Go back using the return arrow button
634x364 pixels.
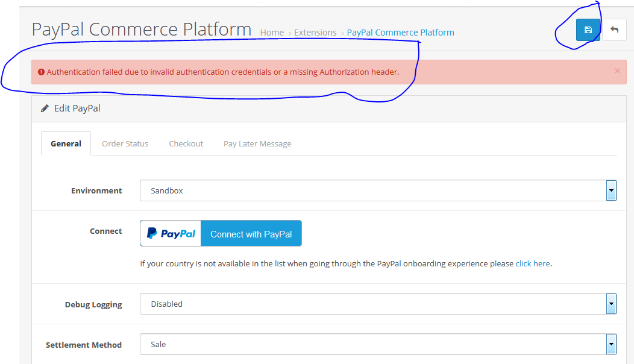614,30
